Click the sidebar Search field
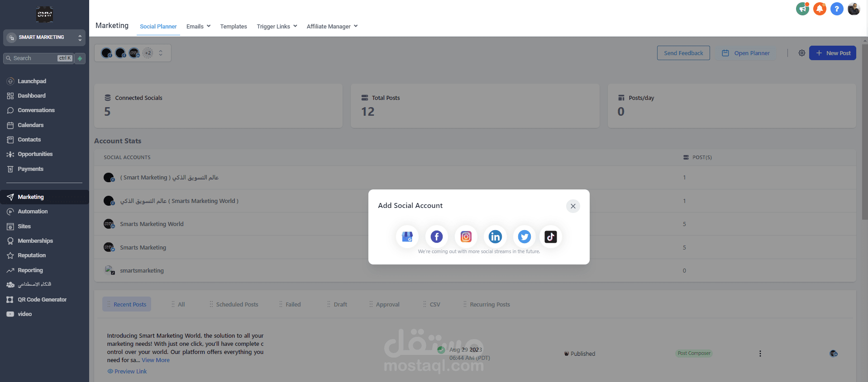Screen dimensions: 868x382 click(x=38, y=58)
